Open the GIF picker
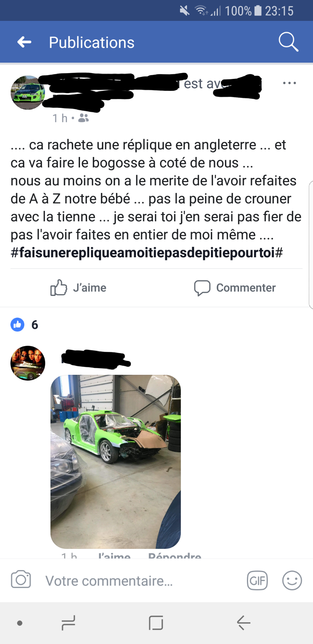Screen dimensions: 313x644 257,581
